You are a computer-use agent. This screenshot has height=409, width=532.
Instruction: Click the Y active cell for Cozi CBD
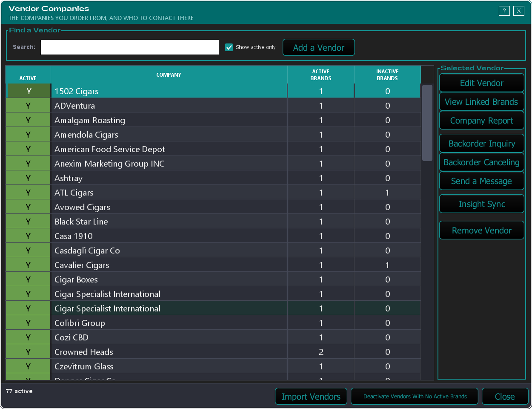(x=28, y=337)
